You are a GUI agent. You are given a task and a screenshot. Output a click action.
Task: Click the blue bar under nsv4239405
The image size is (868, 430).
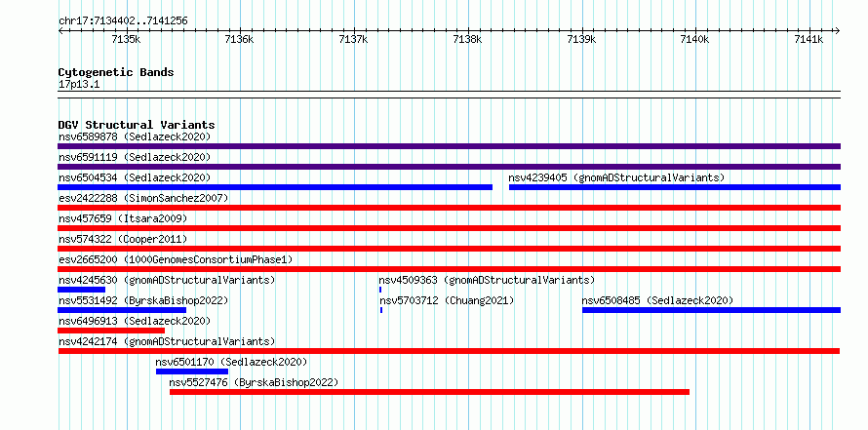[675, 187]
